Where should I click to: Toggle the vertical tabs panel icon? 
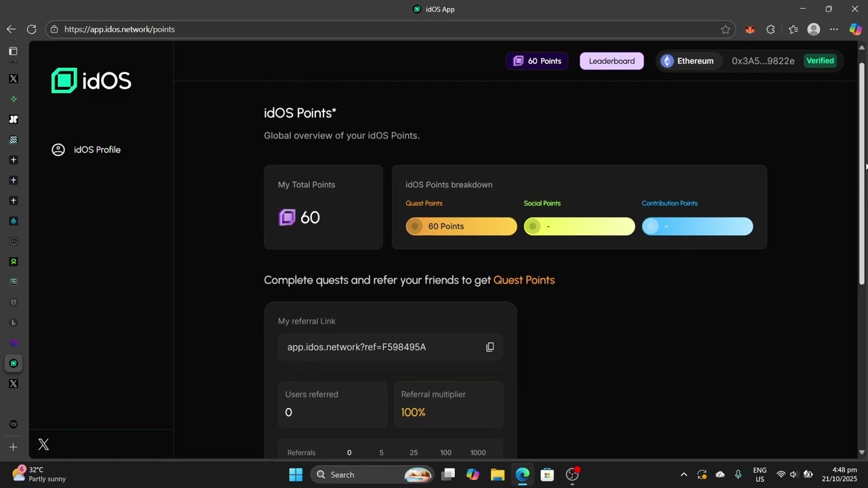[13, 52]
